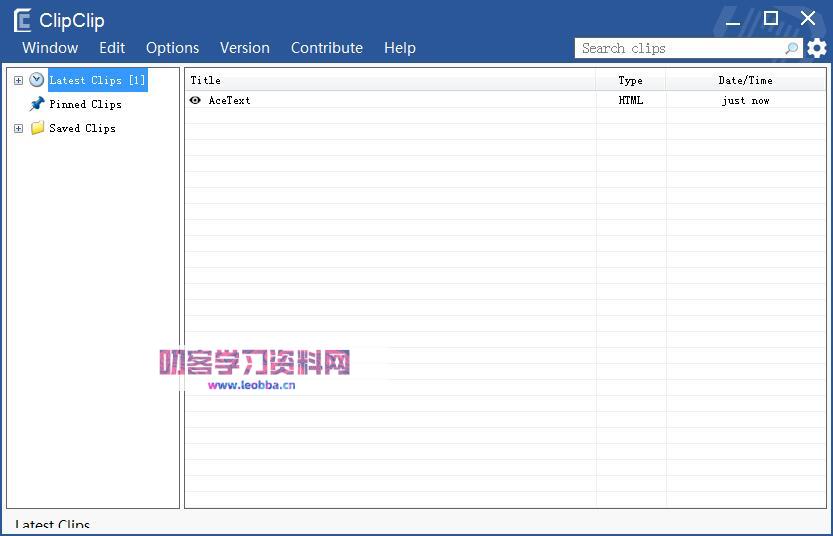Image resolution: width=833 pixels, height=536 pixels.
Task: Expand the Latest Clips tree node
Action: (x=19, y=81)
